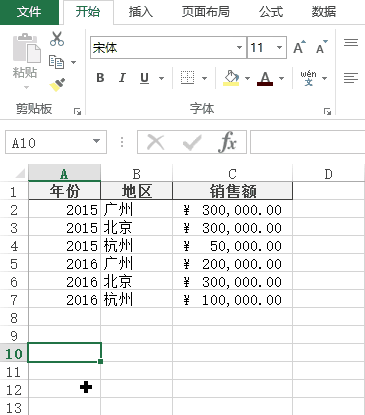Image resolution: width=365 pixels, height=415 pixels.
Task: Click cell with ¥ 50,000.00
Action: (232, 246)
